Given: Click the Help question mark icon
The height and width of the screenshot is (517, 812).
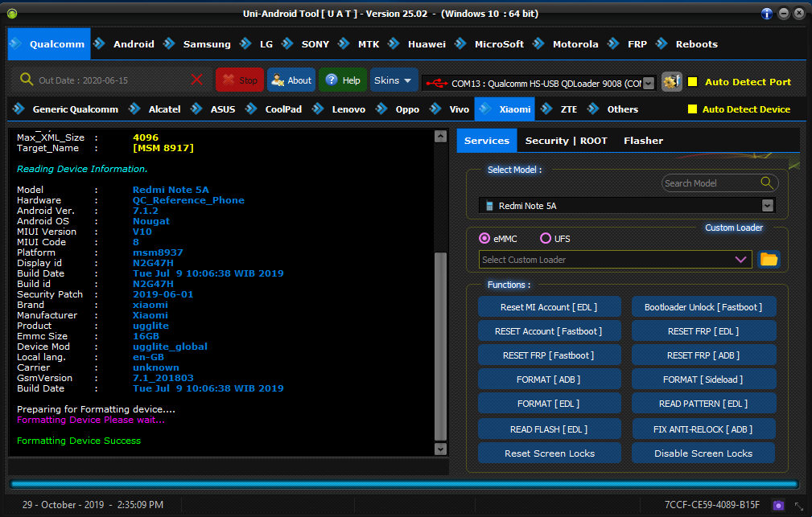Looking at the screenshot, I should pos(332,80).
